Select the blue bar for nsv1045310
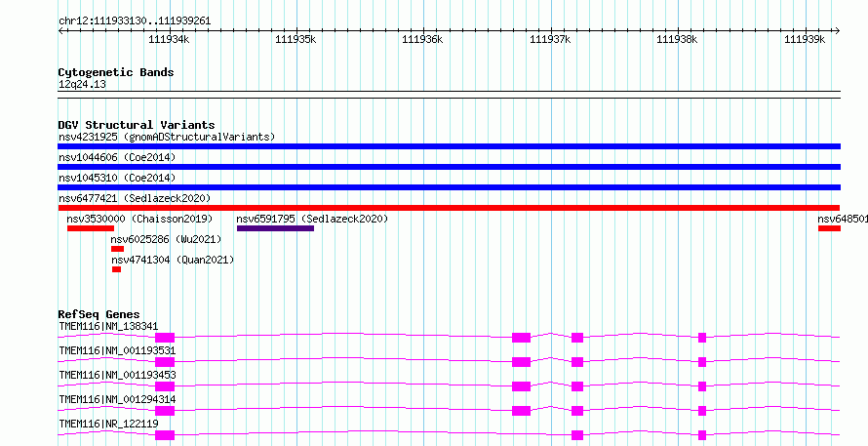 pos(449,187)
